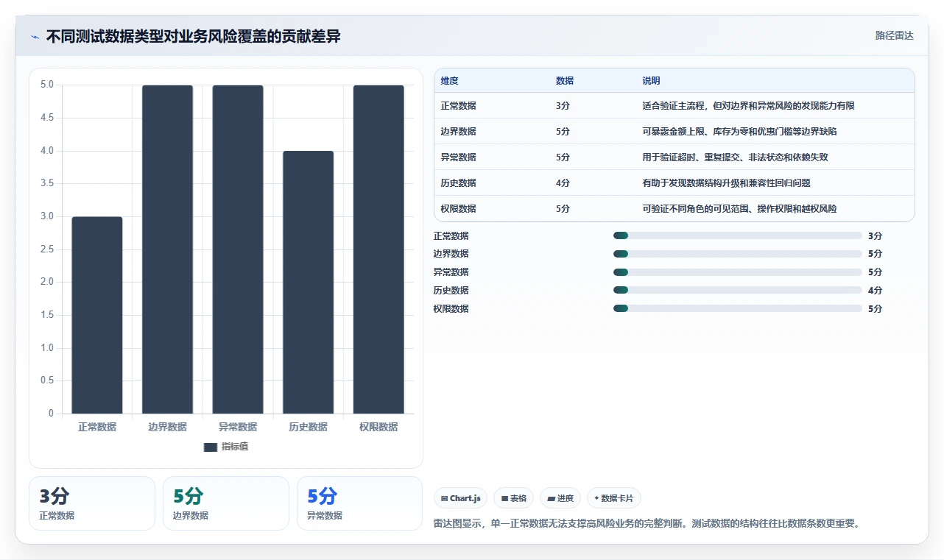Click the 正常数据 progress bar
The image size is (944, 560).
click(x=737, y=235)
